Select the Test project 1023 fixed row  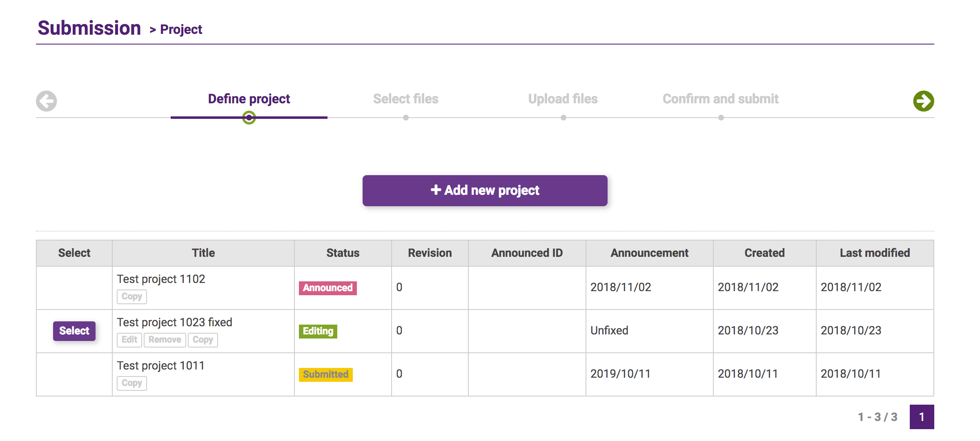click(74, 331)
